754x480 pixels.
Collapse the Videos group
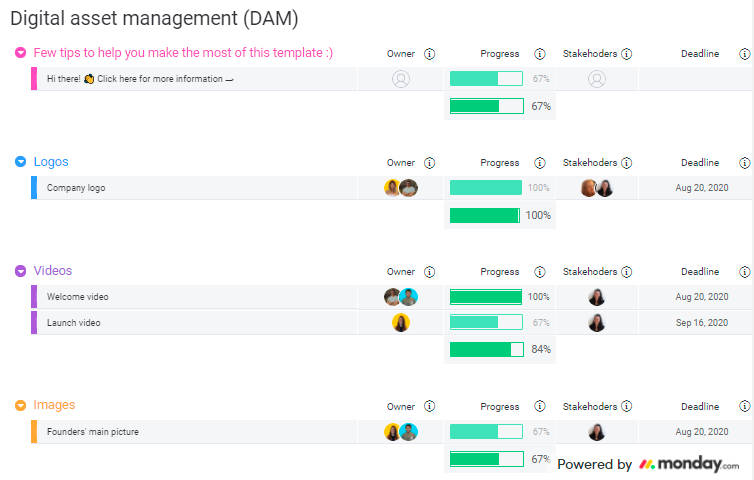(21, 271)
